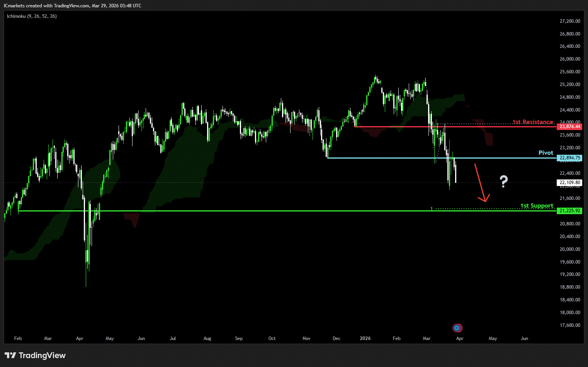Click the 27,200.00 price scale label
This screenshot has height=367, width=588.
coord(570,21)
